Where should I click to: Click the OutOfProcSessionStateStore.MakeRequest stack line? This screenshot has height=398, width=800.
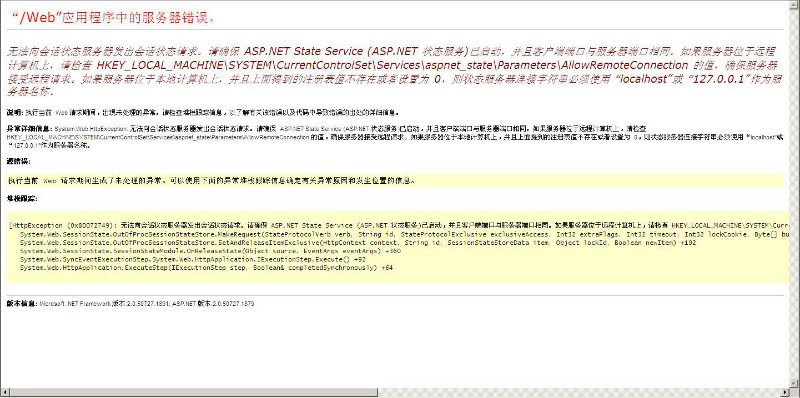click(405, 234)
